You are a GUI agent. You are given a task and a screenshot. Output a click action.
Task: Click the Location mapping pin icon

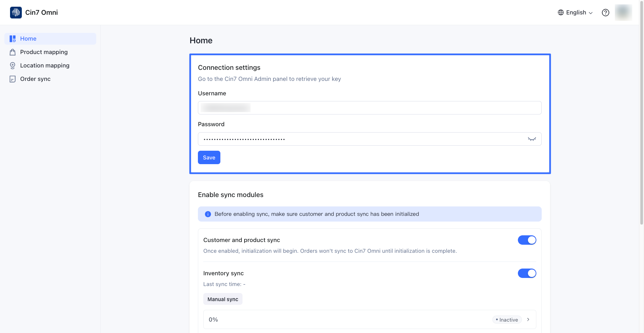tap(13, 65)
